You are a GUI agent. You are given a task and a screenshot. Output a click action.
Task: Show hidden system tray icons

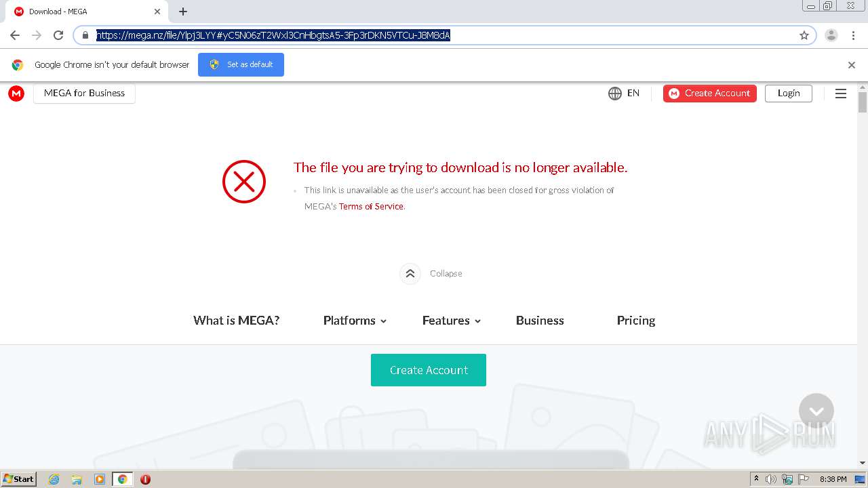tap(756, 479)
